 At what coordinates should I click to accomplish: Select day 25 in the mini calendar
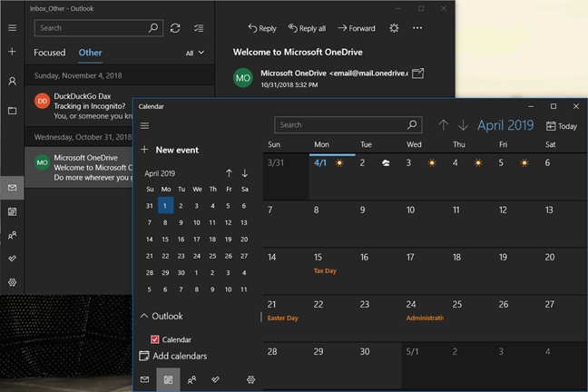click(212, 256)
